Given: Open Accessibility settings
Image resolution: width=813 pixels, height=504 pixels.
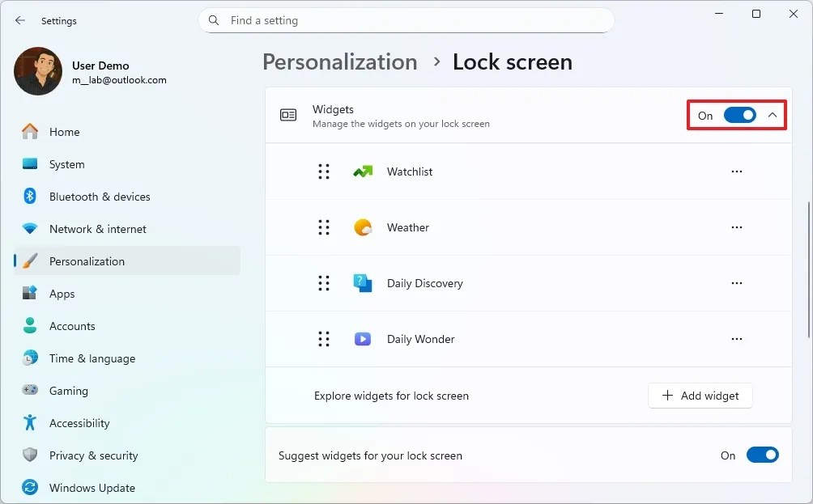Looking at the screenshot, I should point(80,423).
